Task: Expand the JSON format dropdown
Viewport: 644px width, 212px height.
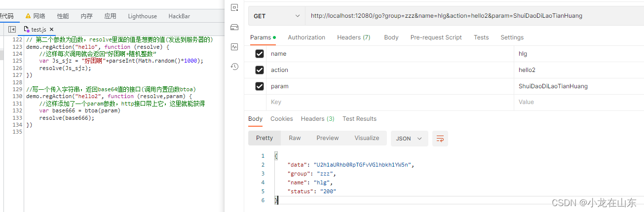Action: coord(410,139)
